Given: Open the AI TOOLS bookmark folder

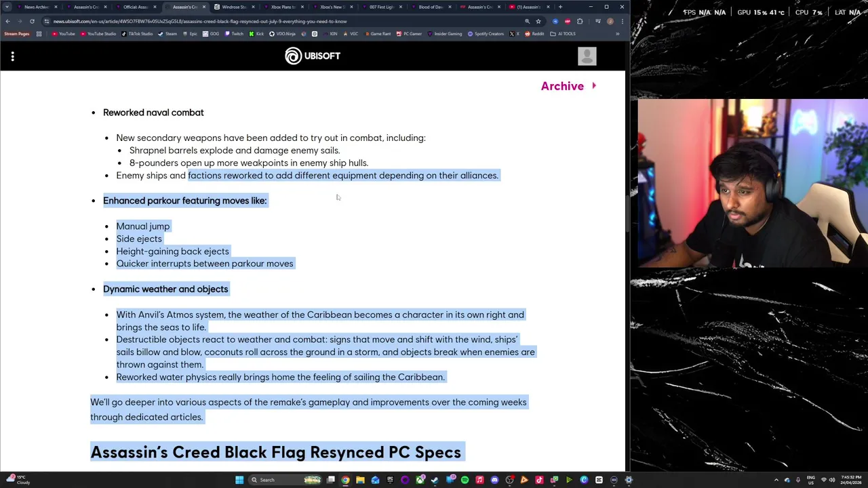Looking at the screenshot, I should [564, 34].
